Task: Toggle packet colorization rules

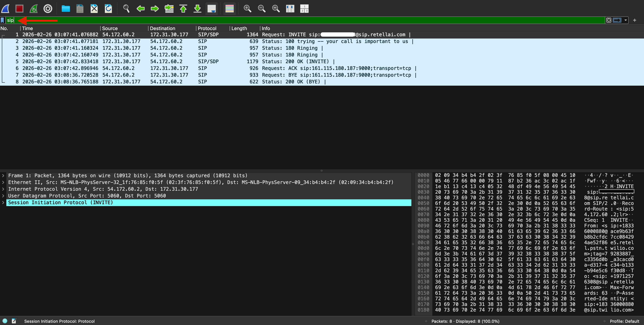Action: (229, 9)
